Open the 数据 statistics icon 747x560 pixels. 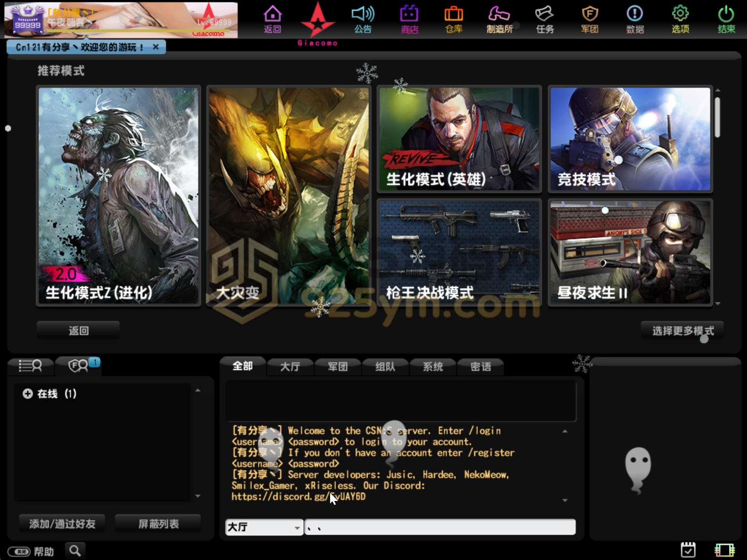coord(635,20)
